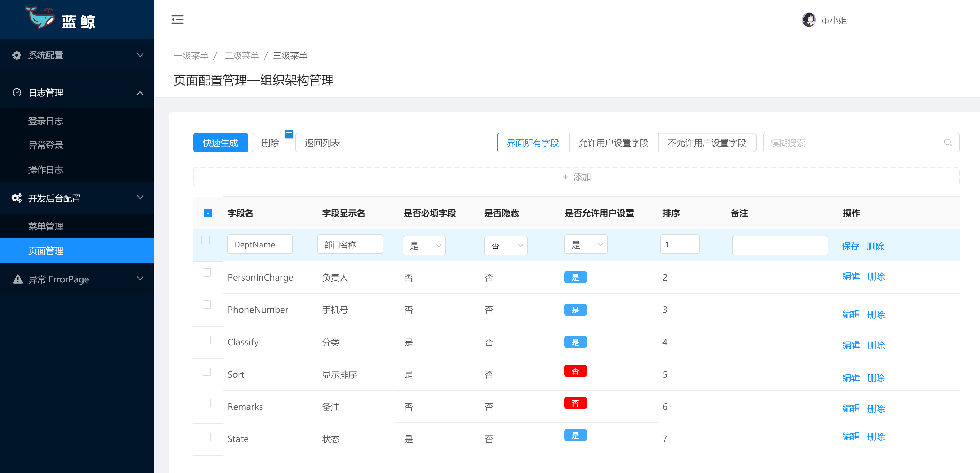Select the 允许用户设置字段 tab

613,143
